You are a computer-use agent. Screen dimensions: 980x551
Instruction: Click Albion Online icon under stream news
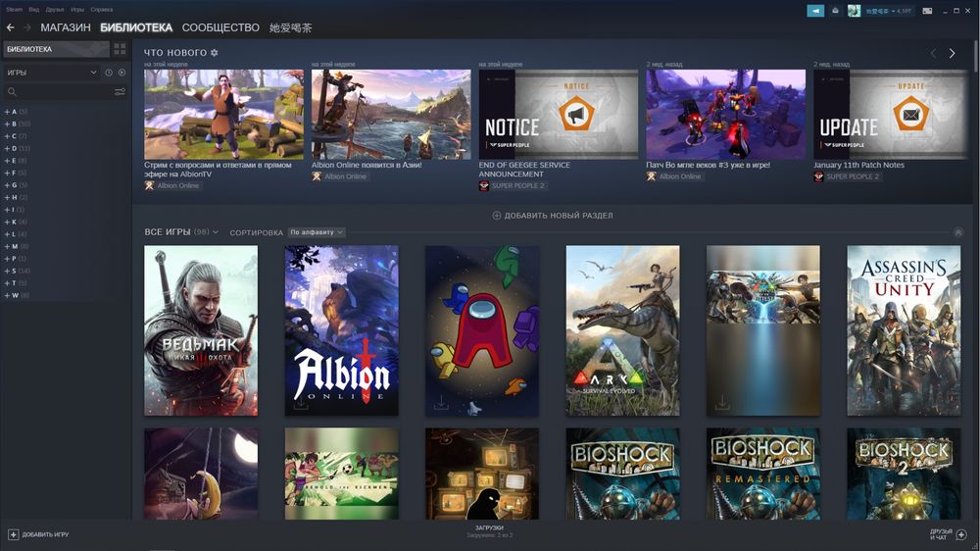[149, 185]
